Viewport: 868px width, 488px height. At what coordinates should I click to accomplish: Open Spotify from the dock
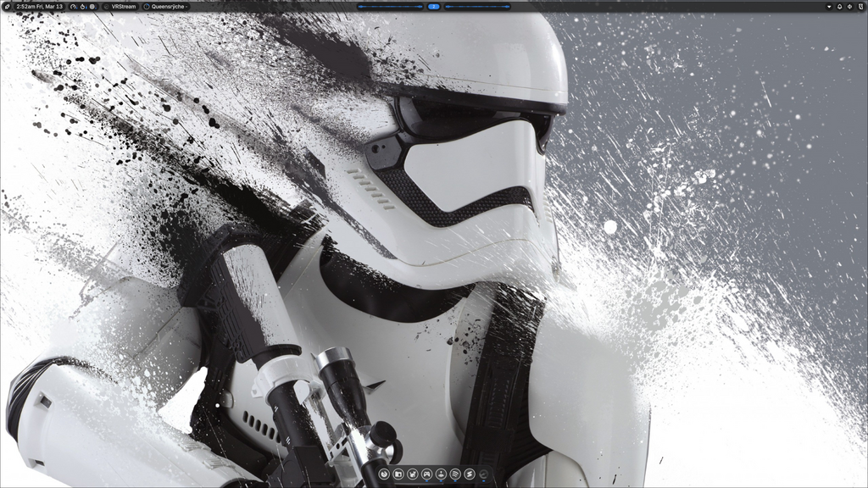[x=455, y=474]
